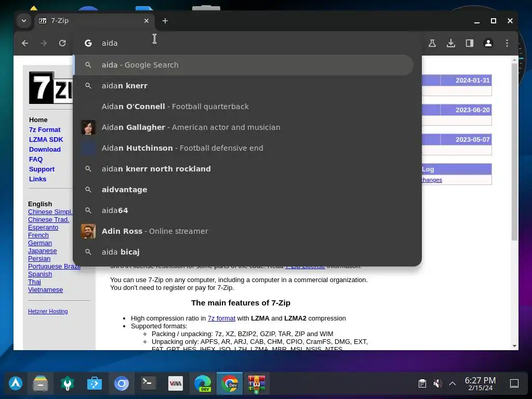Go back to the previous page

pos(25,43)
